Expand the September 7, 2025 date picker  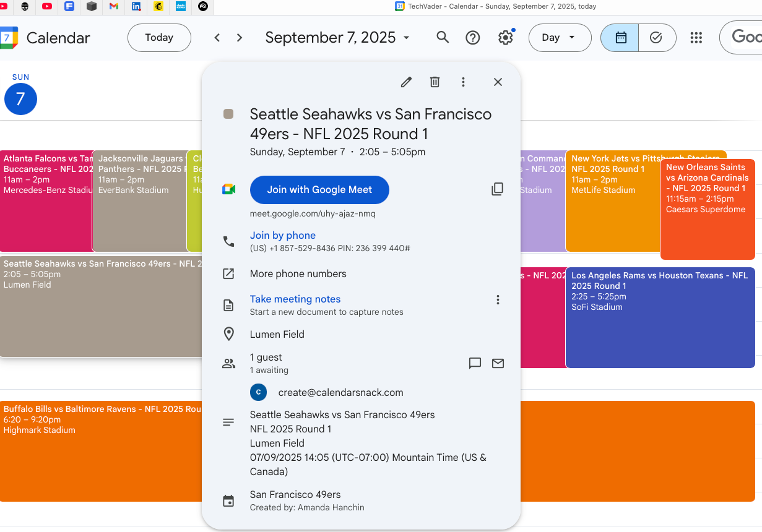pos(337,38)
